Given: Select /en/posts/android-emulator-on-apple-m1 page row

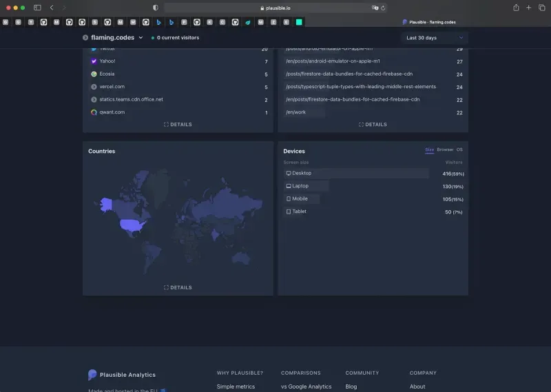Looking at the screenshot, I should 373,61.
